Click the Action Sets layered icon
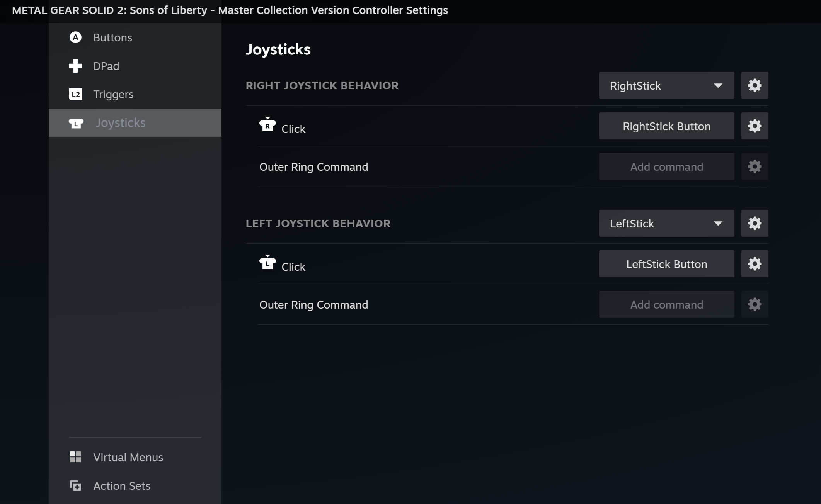This screenshot has width=821, height=504. tap(75, 485)
